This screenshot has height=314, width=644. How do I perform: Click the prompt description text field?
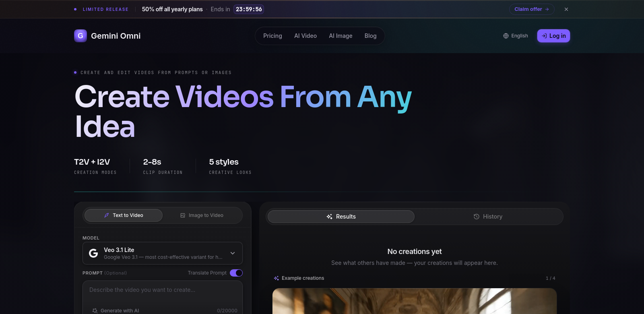click(x=163, y=297)
